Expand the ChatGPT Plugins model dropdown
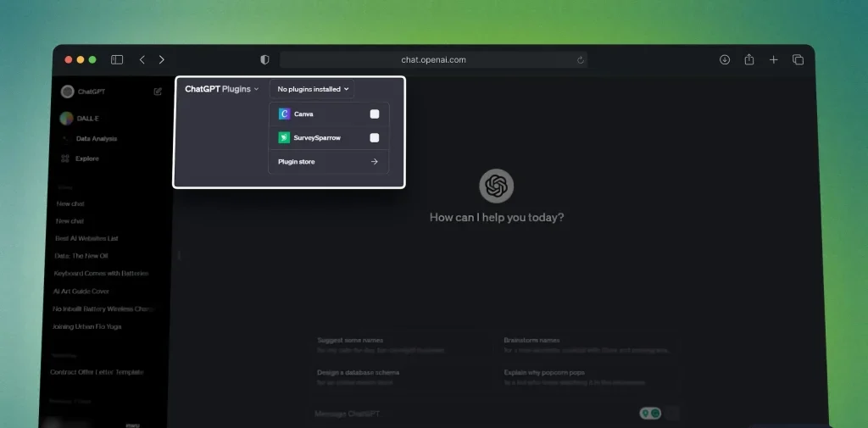The height and width of the screenshot is (428, 868). pos(222,89)
